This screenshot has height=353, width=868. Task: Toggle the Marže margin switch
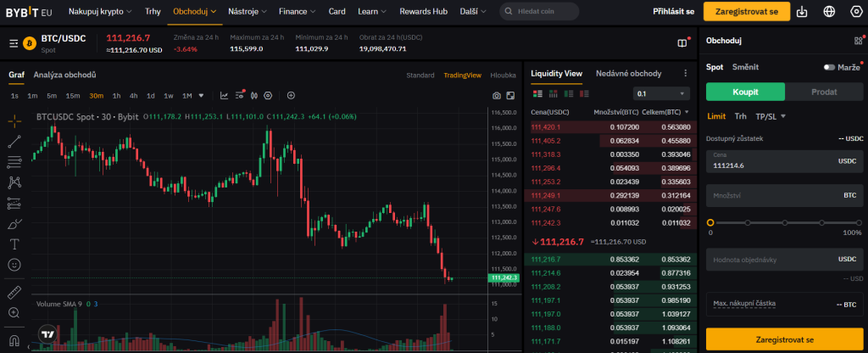(x=829, y=67)
